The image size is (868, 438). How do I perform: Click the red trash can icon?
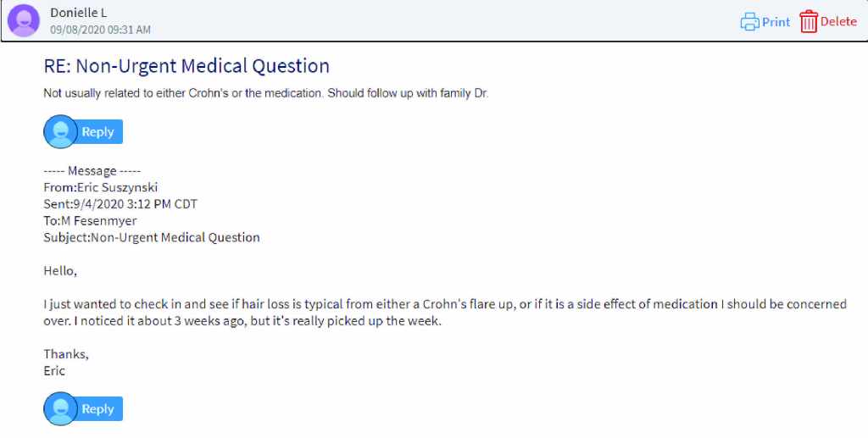pyautogui.click(x=809, y=22)
